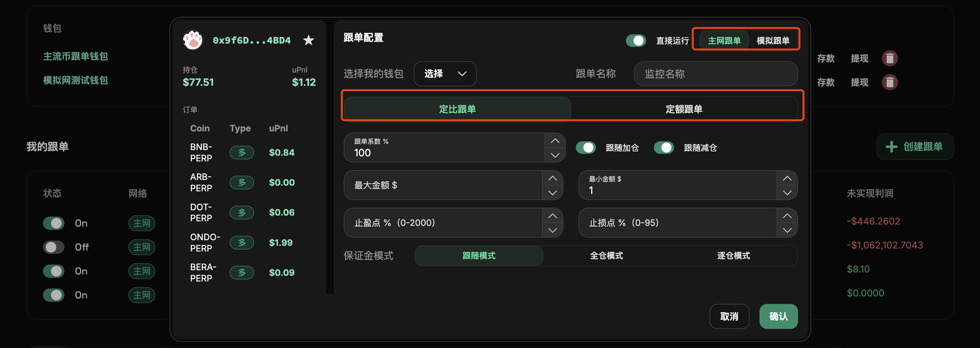Click the 监控名称 input field

pyautogui.click(x=715, y=74)
